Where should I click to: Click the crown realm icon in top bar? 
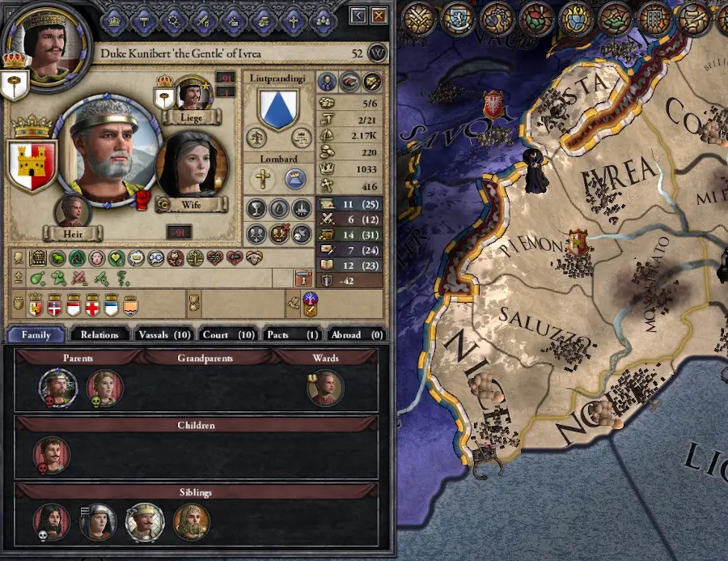point(114,21)
